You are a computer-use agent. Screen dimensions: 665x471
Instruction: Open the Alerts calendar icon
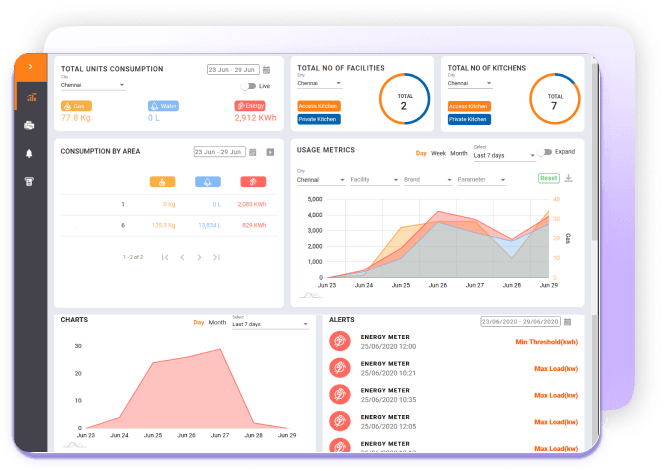coord(568,322)
